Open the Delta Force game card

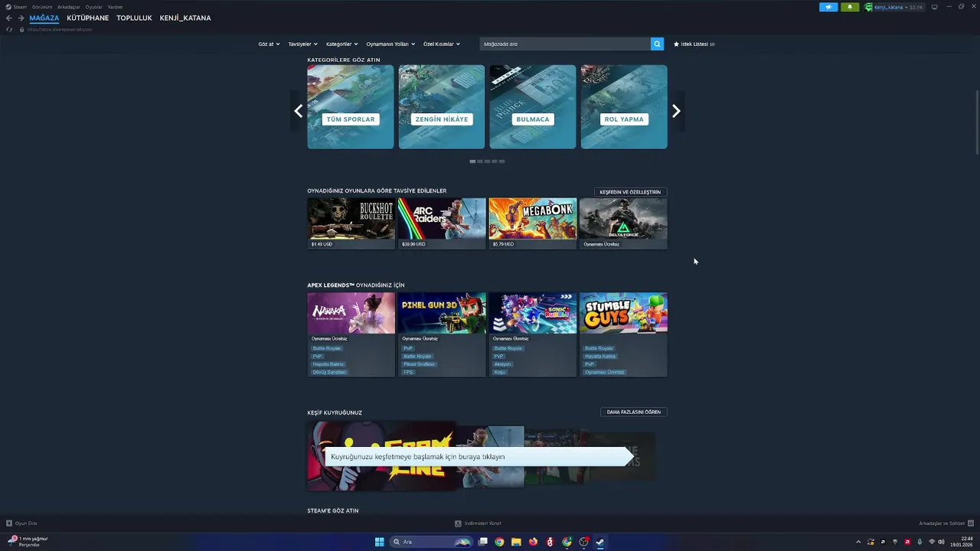(623, 223)
